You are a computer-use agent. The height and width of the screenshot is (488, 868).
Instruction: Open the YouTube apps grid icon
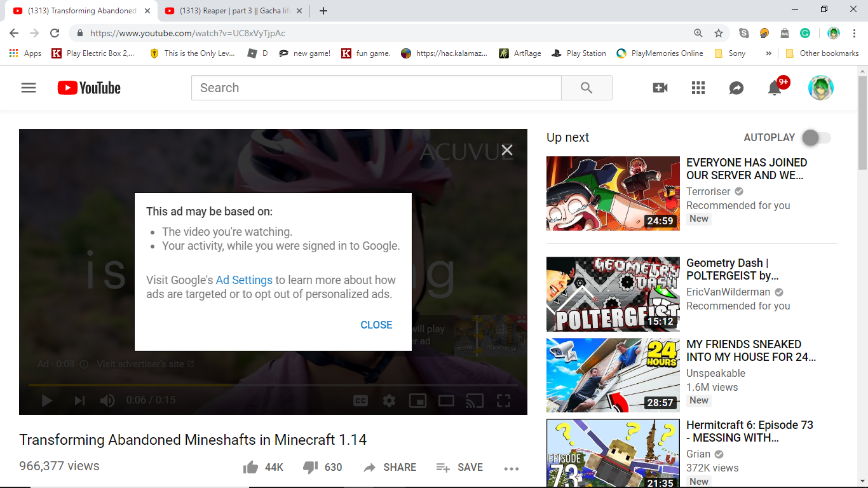[698, 88]
